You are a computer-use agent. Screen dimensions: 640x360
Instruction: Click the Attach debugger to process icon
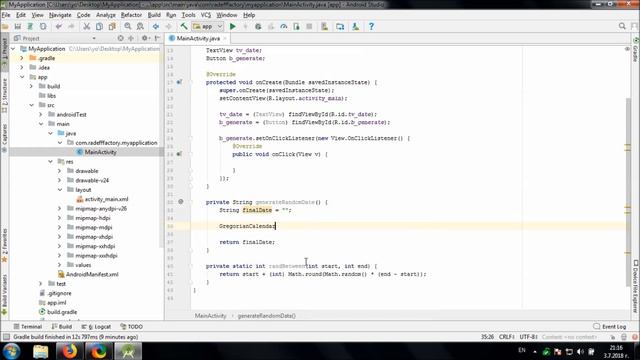point(296,27)
